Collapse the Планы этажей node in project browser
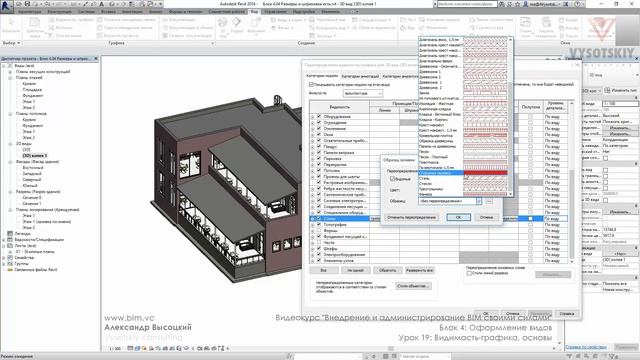640x360 pixels. [10, 78]
